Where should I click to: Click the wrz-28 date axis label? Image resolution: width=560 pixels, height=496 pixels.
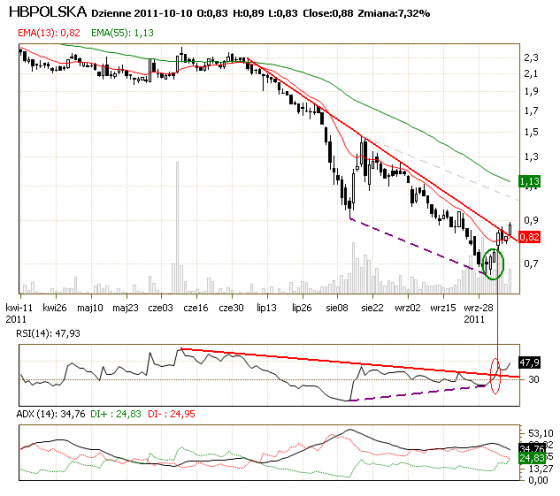[x=478, y=308]
